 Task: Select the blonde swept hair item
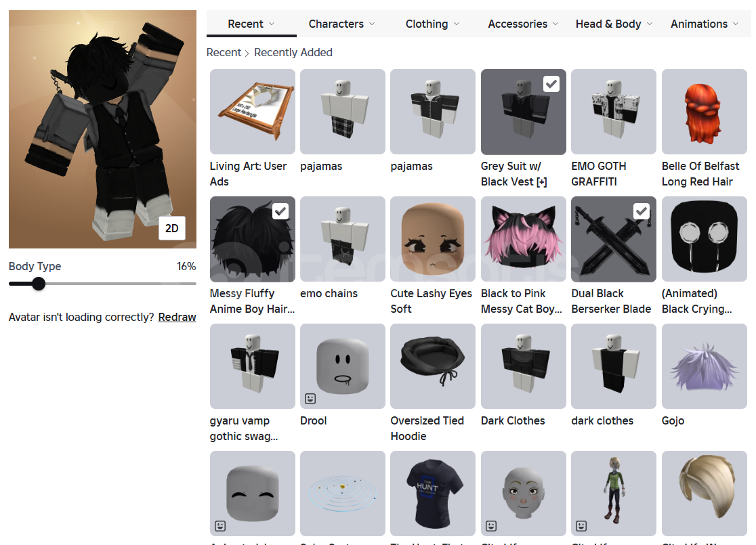click(704, 494)
